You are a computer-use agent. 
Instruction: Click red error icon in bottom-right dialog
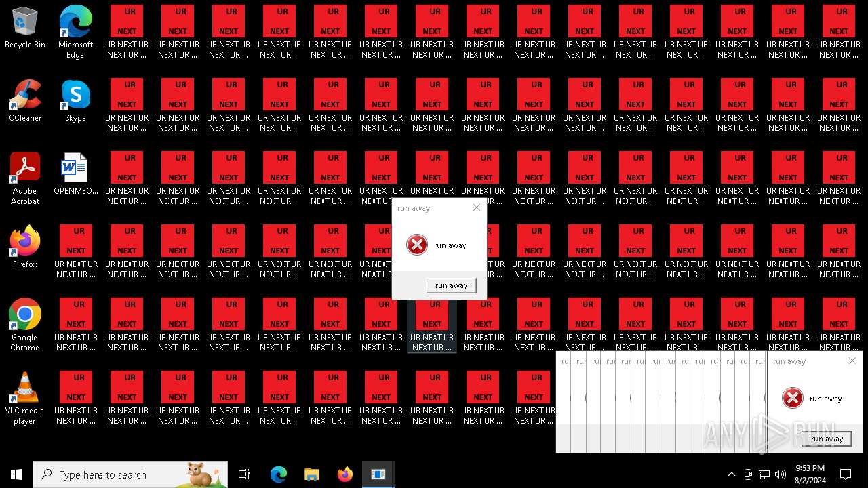[x=793, y=398]
